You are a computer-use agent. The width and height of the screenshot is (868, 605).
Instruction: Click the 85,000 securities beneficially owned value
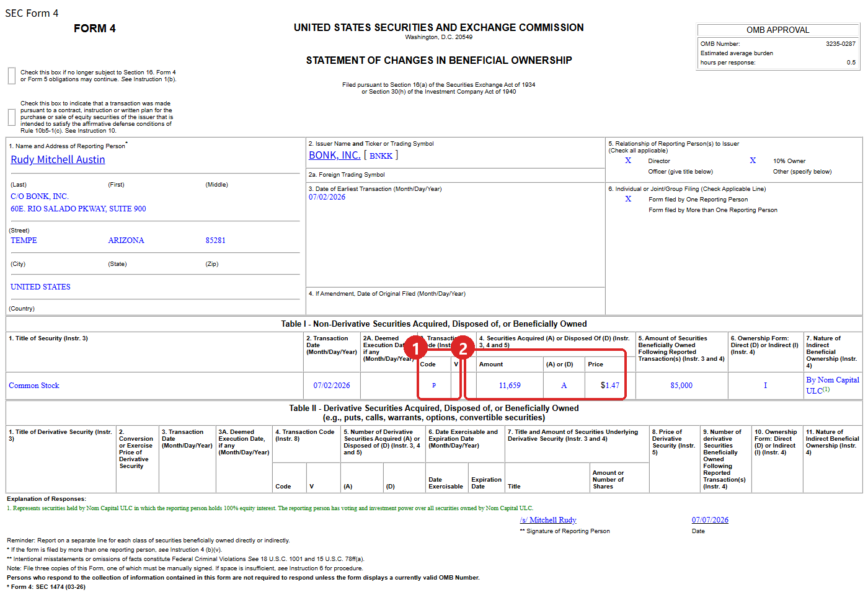coord(681,386)
